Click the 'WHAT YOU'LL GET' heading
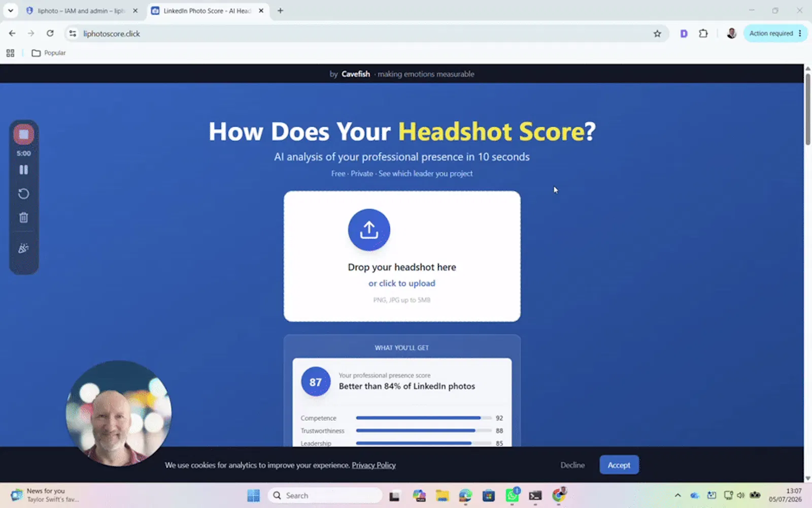This screenshot has height=508, width=812. [x=402, y=348]
